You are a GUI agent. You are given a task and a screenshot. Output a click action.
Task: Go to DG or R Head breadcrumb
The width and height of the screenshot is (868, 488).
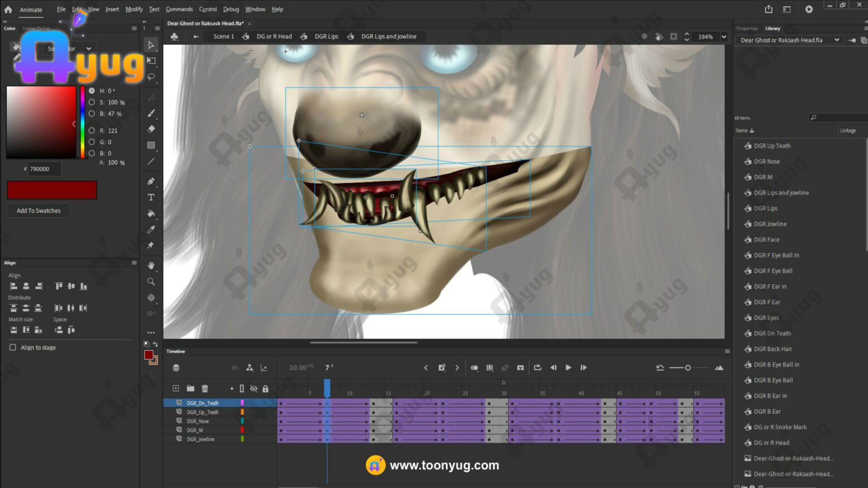click(274, 37)
